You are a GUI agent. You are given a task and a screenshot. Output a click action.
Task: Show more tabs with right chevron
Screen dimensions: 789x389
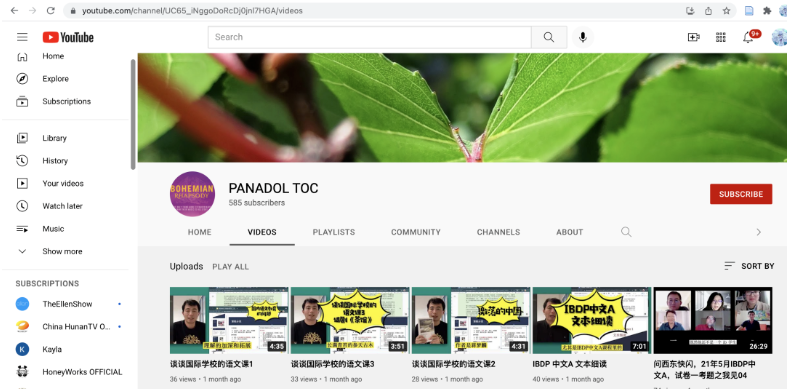759,232
